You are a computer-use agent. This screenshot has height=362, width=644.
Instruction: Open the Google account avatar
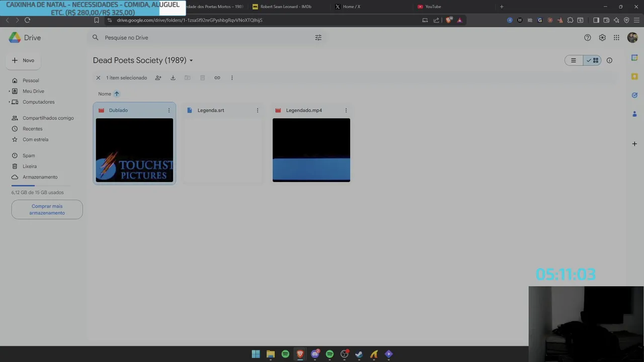(632, 38)
